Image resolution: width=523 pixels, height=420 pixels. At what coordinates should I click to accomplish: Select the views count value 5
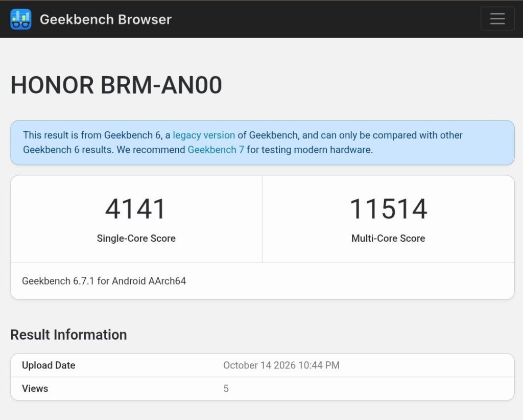click(226, 389)
